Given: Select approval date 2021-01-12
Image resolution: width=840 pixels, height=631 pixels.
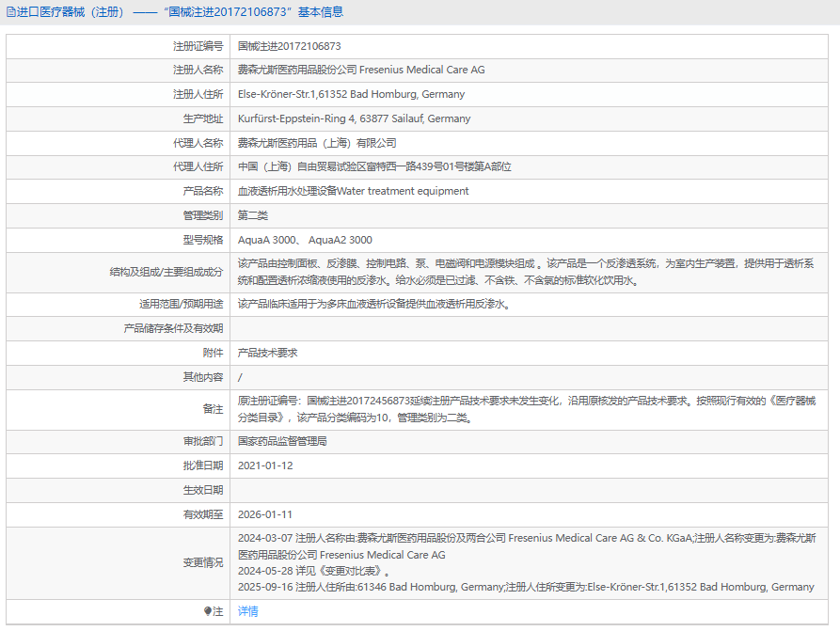Looking at the screenshot, I should click(x=265, y=466).
